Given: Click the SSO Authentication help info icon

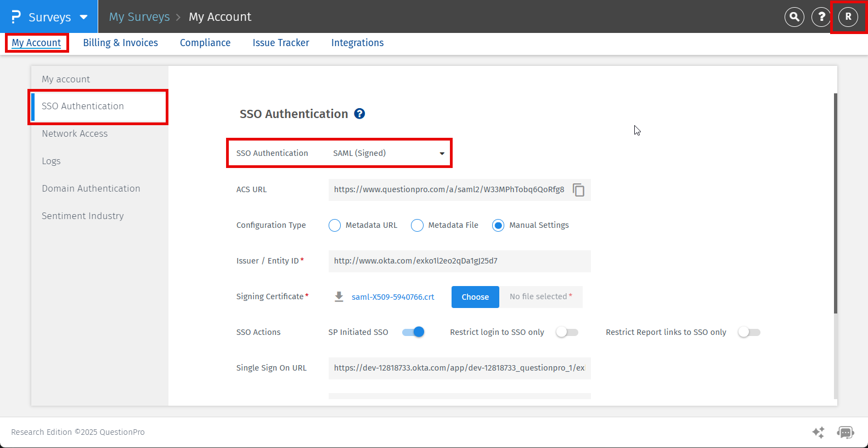Looking at the screenshot, I should point(359,114).
